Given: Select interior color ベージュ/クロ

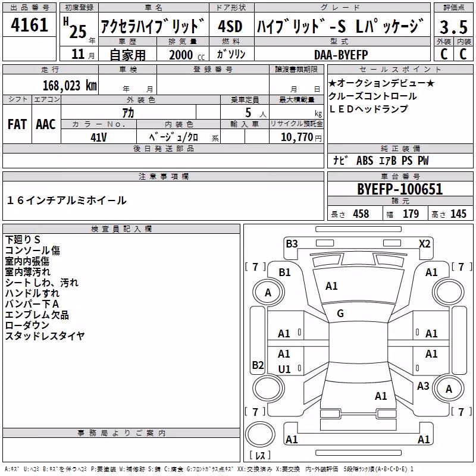Looking at the screenshot, I should 173,137.
